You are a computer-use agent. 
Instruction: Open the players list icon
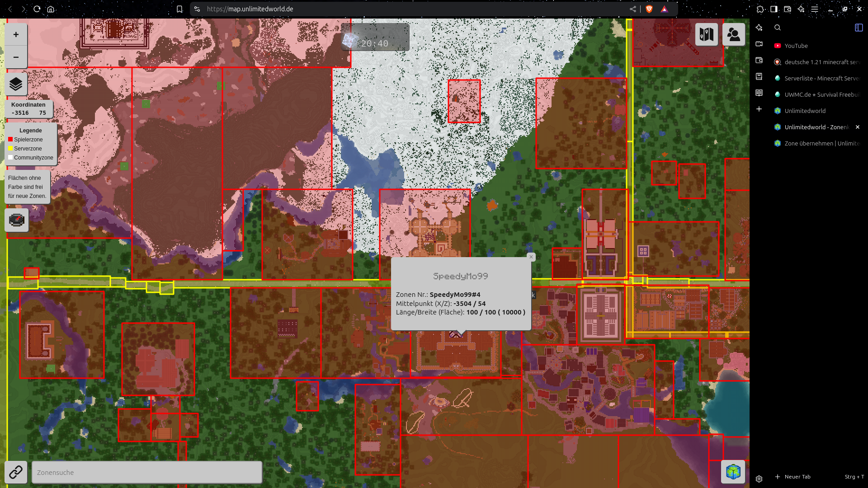734,34
